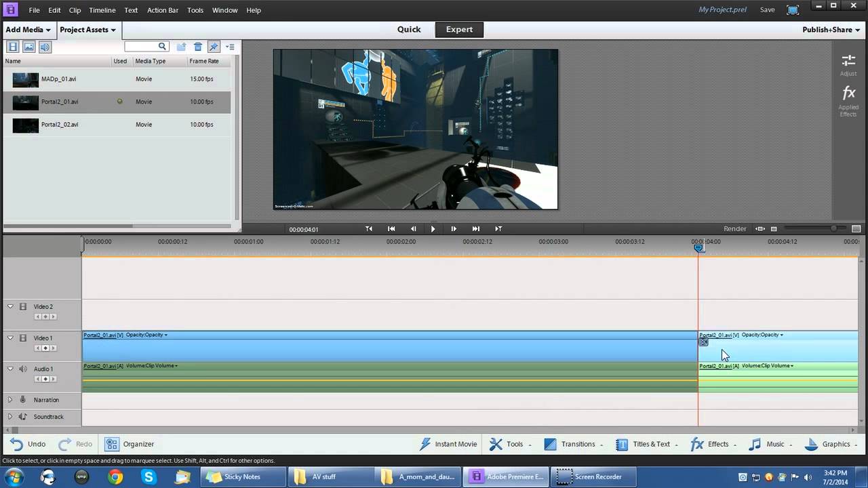Screen dimensions: 868x488
Task: Open the Add Media dropdown
Action: click(28, 30)
